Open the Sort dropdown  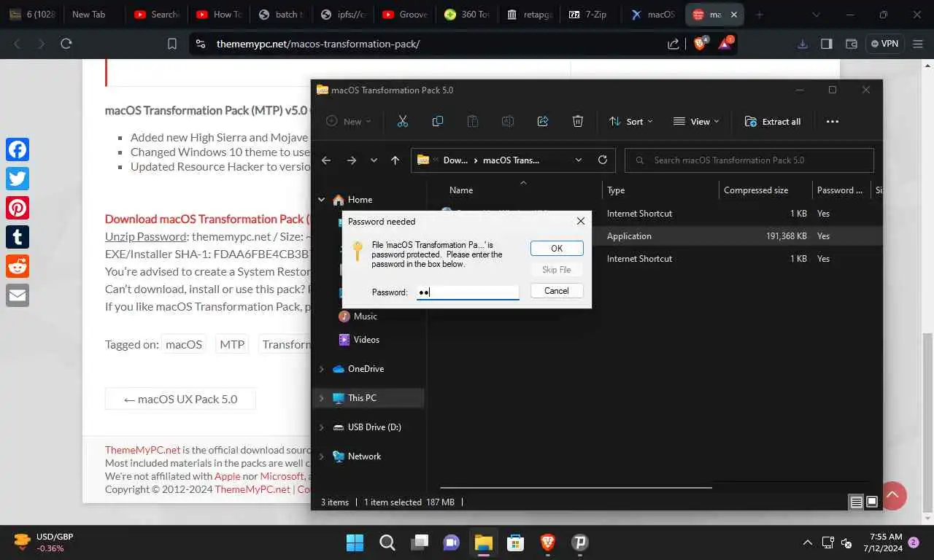point(631,122)
